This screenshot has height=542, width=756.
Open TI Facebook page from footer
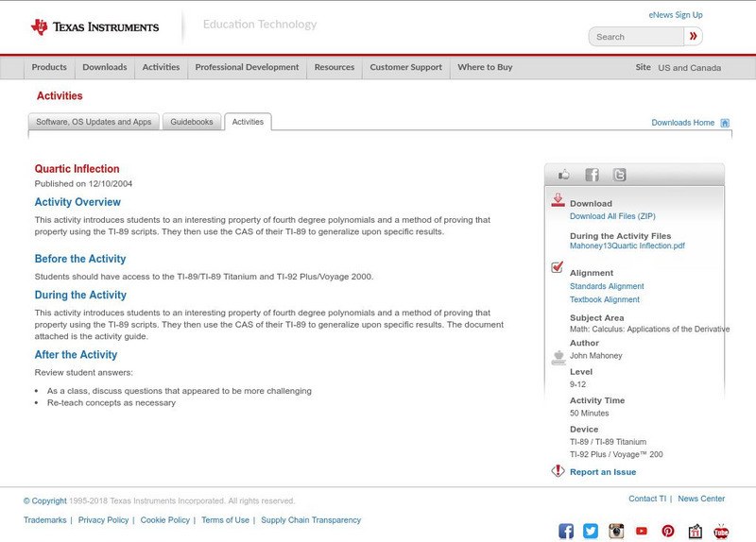pos(566,531)
